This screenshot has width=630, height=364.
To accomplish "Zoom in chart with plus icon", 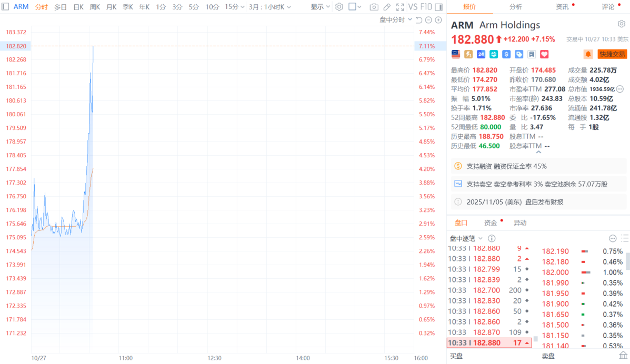I will coord(438,20).
